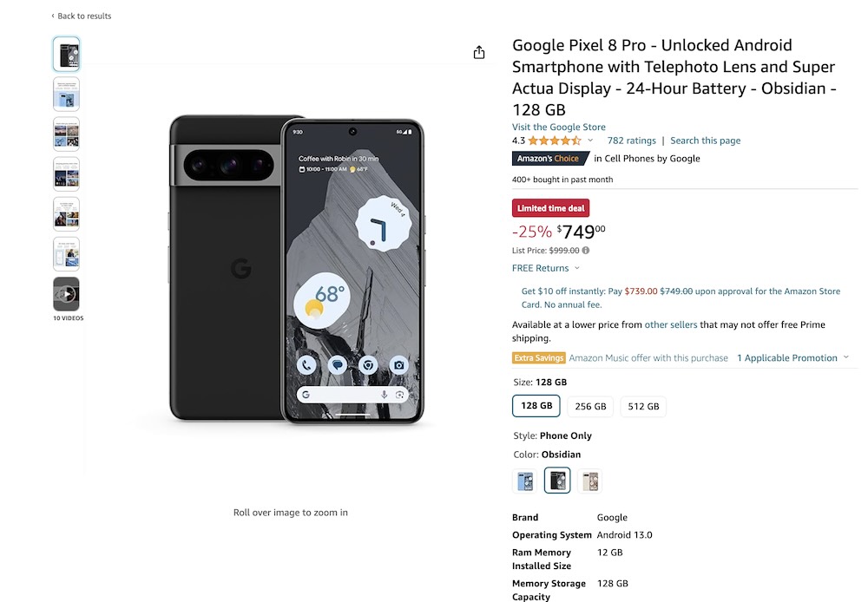The height and width of the screenshot is (602, 868).
Task: Select the 128 GB size option
Action: [536, 406]
